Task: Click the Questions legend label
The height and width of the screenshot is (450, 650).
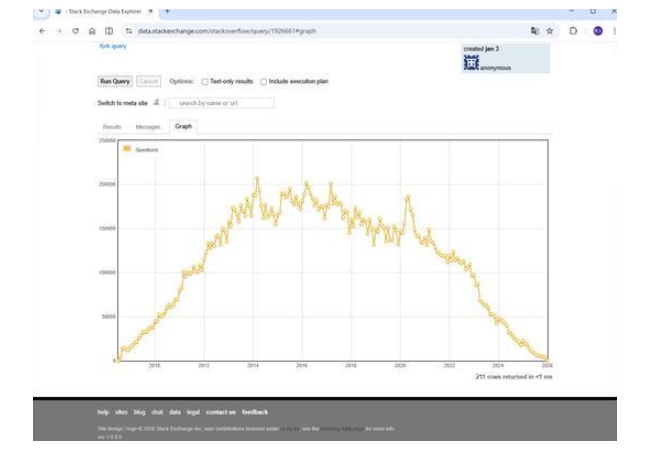Action: [x=147, y=150]
